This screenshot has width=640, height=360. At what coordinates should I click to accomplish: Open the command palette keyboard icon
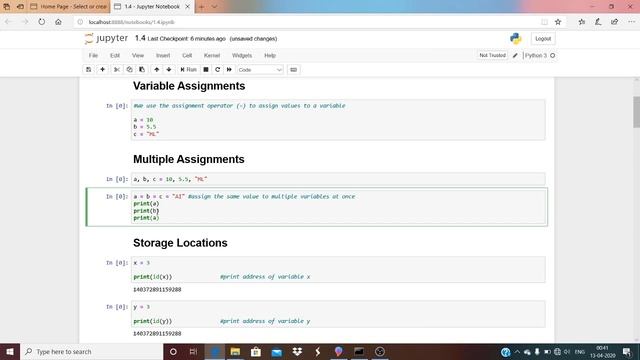tap(293, 70)
